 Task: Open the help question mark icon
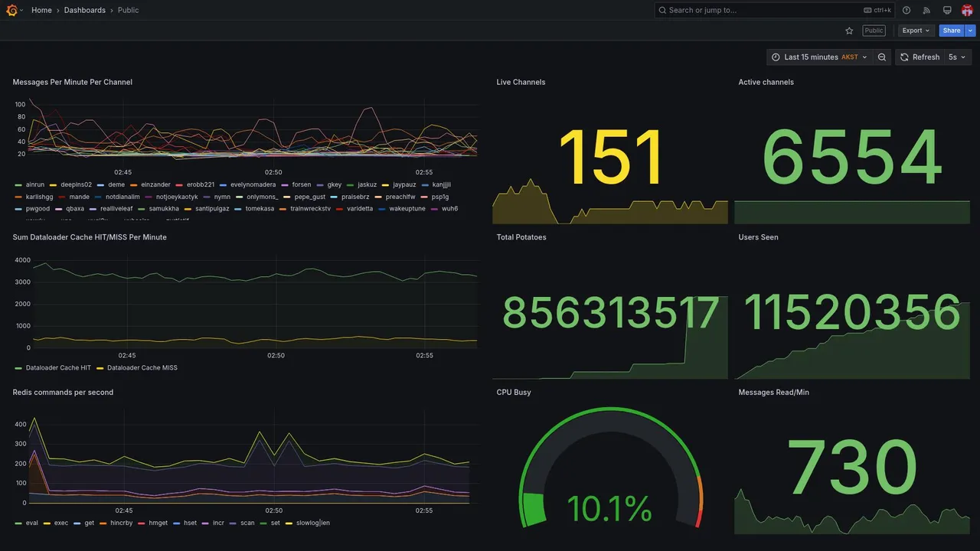coord(906,10)
